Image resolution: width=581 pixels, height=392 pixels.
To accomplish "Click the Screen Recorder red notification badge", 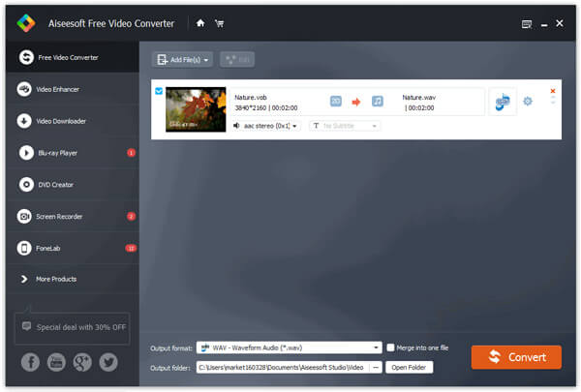I will (131, 217).
